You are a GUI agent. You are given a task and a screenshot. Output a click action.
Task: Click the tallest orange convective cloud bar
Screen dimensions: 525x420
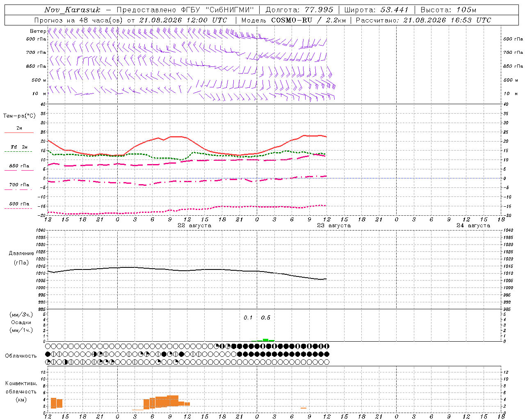pos(173,401)
